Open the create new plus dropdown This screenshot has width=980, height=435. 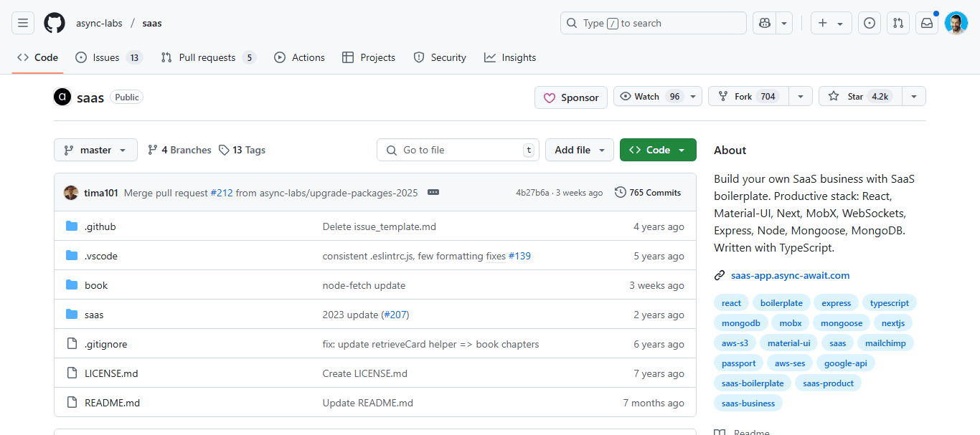pos(831,23)
